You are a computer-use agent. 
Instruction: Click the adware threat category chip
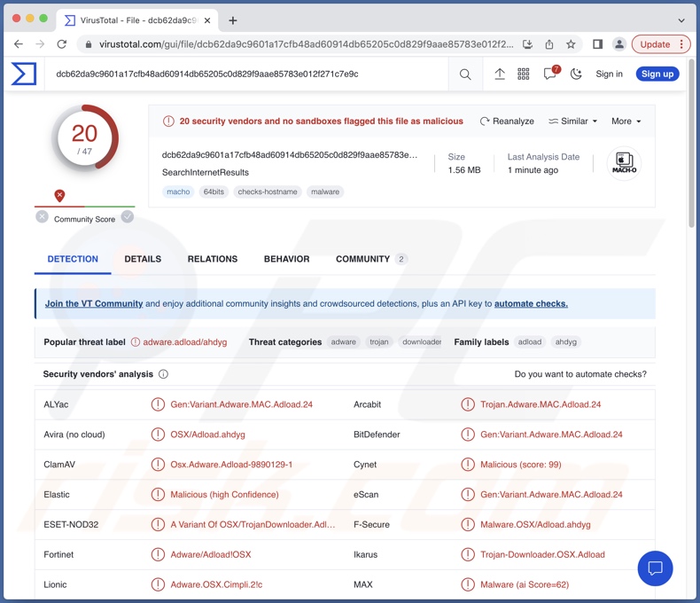[x=343, y=342]
